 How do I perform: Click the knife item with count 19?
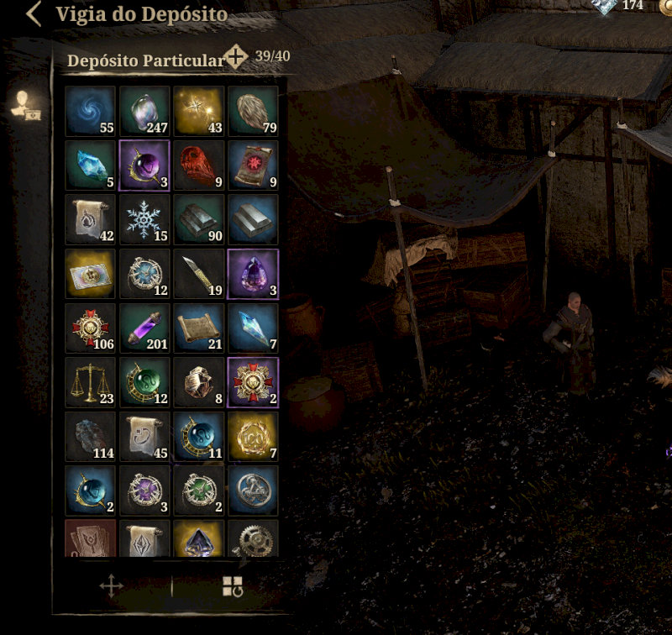(199, 274)
